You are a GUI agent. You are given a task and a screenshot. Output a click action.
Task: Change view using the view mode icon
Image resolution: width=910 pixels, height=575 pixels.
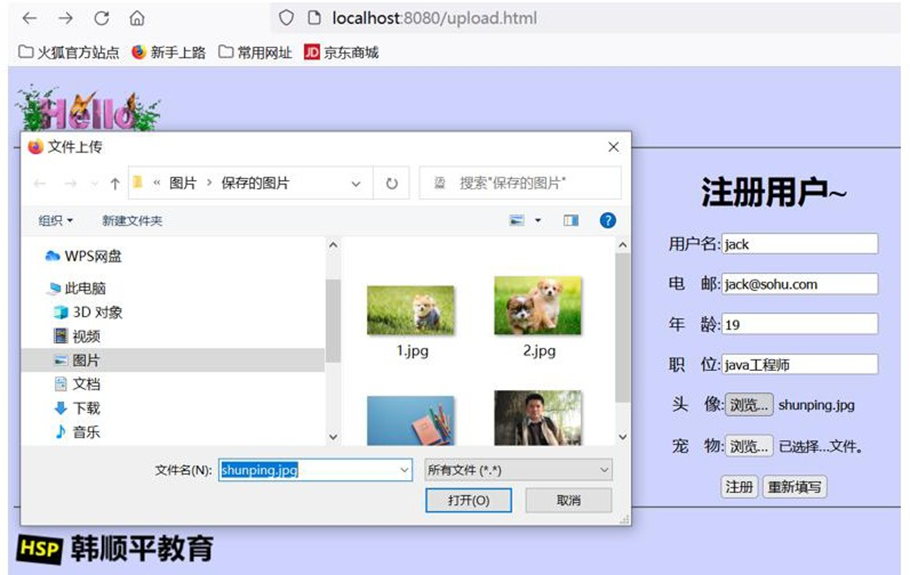[517, 220]
